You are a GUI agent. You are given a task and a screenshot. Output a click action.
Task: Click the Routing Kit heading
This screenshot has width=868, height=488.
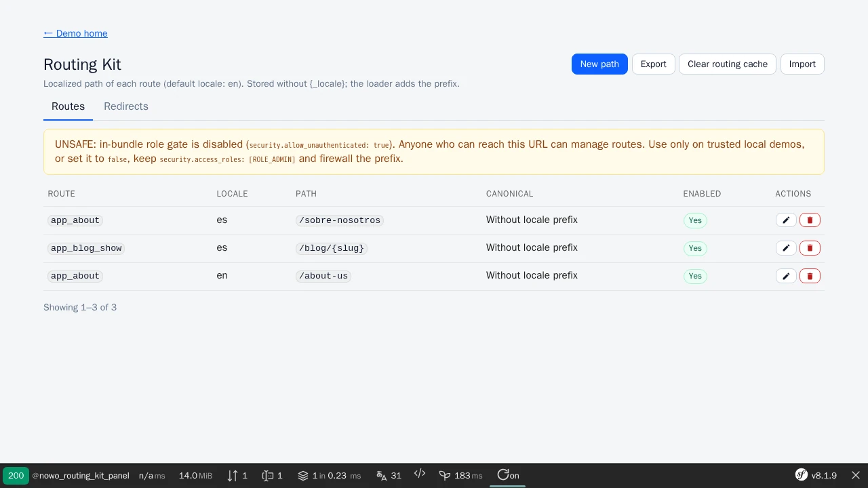[x=82, y=64]
